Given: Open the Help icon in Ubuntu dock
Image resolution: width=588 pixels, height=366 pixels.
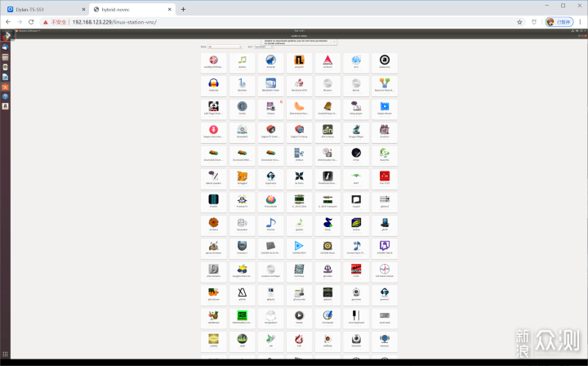Looking at the screenshot, I should pyautogui.click(x=5, y=96).
